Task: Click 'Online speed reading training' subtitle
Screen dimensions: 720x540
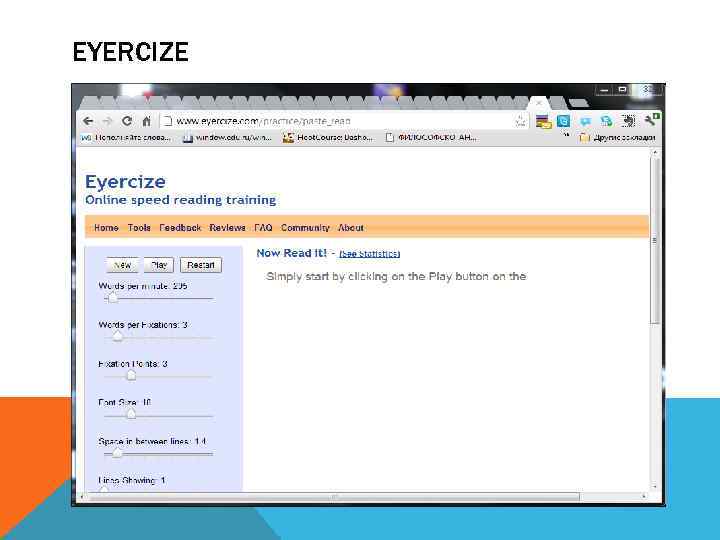Action: pyautogui.click(x=180, y=200)
